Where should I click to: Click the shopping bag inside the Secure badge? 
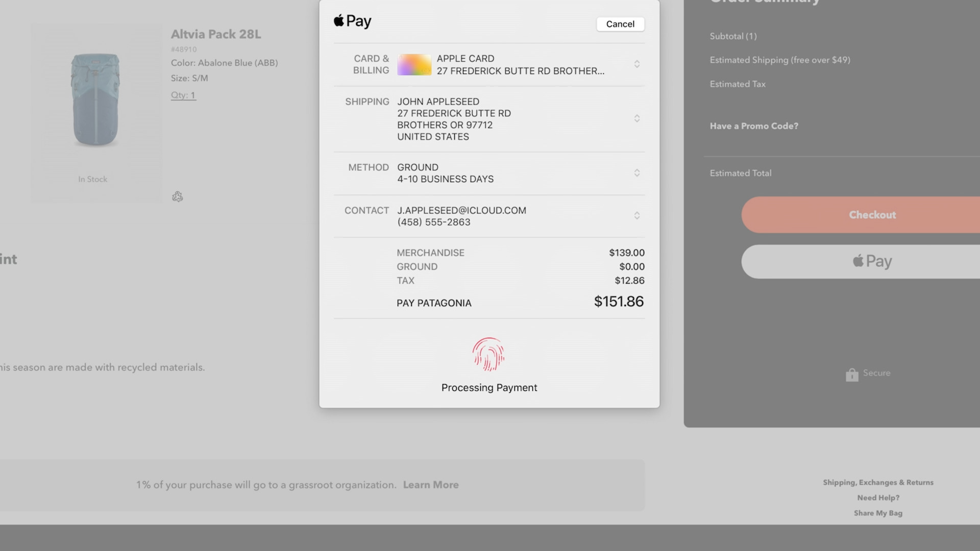pyautogui.click(x=852, y=374)
